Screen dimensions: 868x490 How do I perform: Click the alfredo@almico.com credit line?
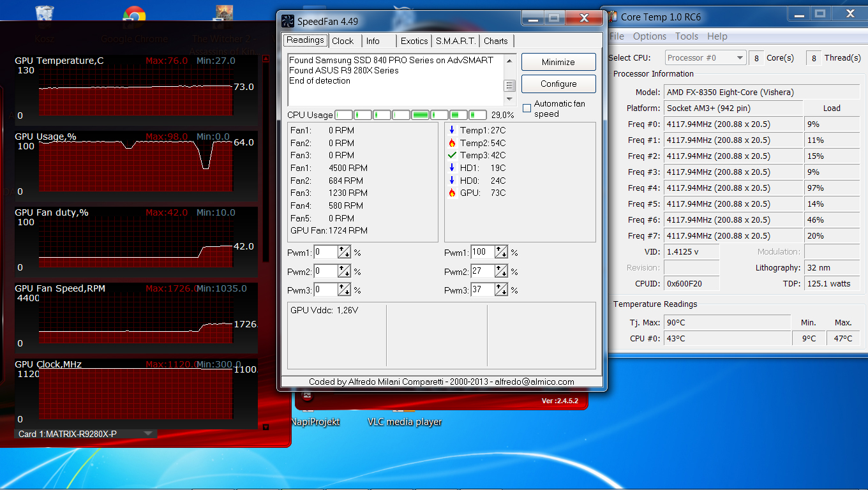(x=442, y=382)
